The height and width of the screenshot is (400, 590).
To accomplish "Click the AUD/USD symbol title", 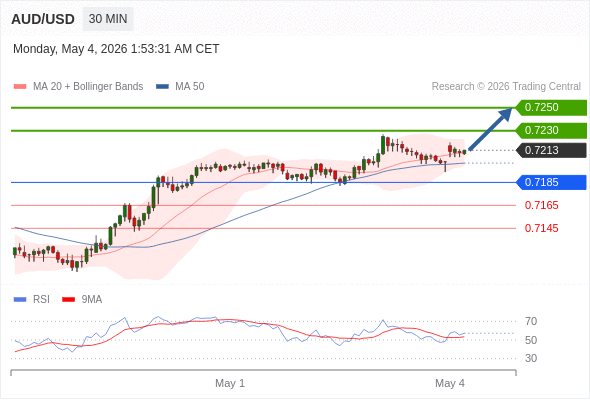I will [43, 19].
